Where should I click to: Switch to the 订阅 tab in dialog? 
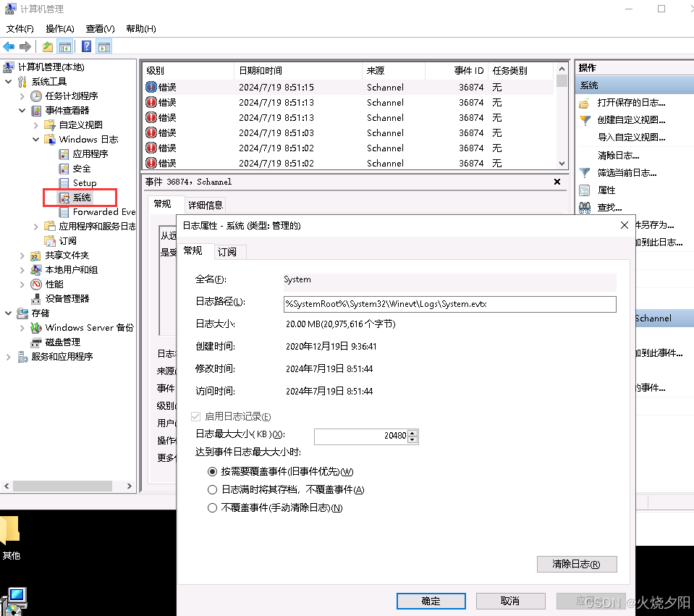(227, 252)
